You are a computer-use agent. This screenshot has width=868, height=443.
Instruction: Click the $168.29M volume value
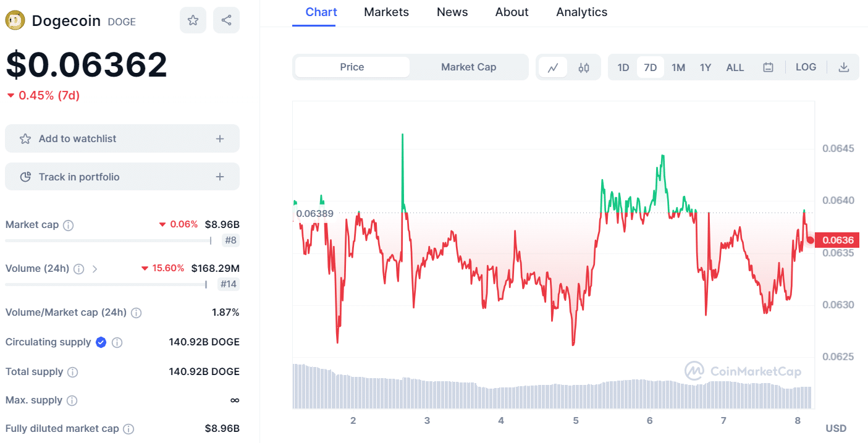[x=215, y=269]
